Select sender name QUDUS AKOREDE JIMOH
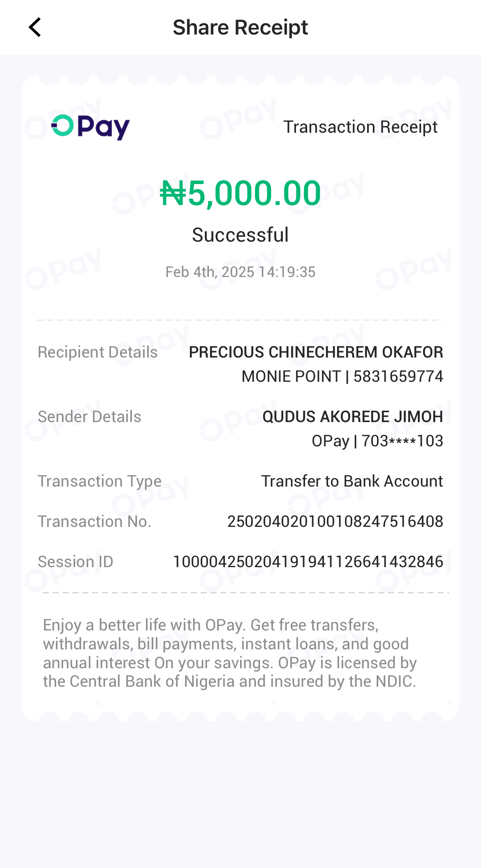Image resolution: width=481 pixels, height=868 pixels. [x=352, y=417]
